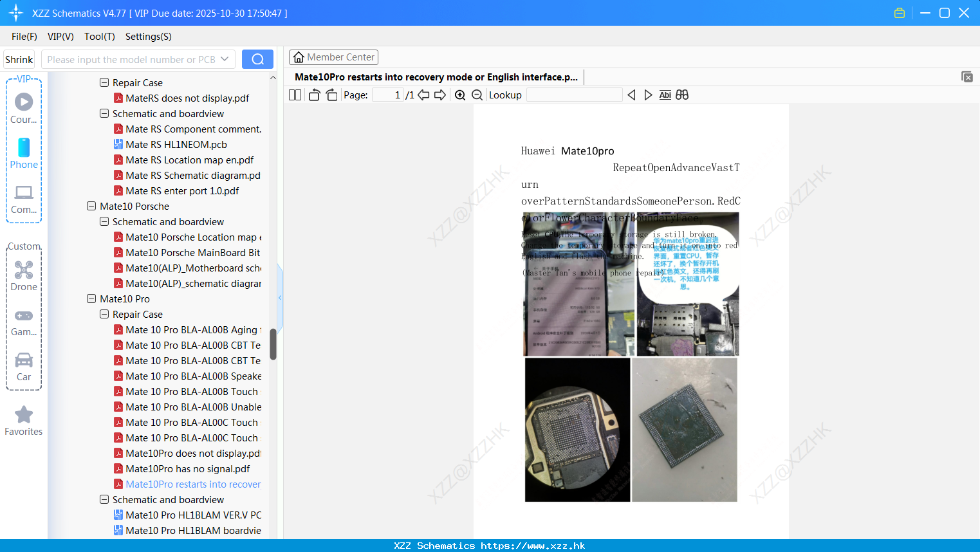Click the Shrink button

[x=19, y=59]
